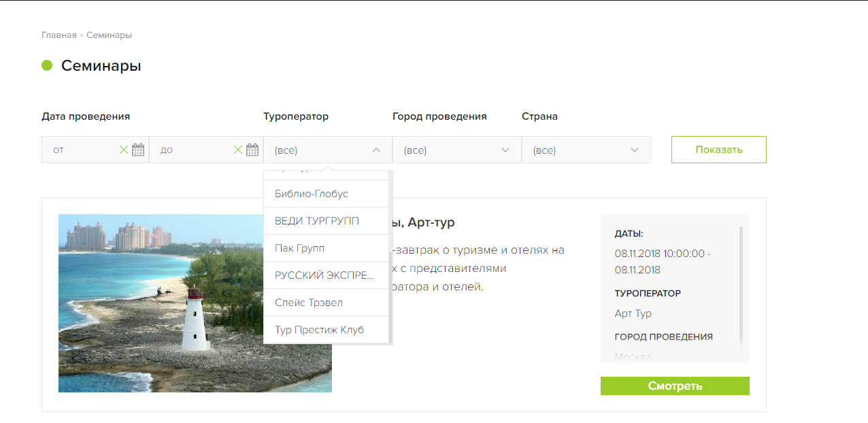Collapse the Туроператор dropdown

[328, 150]
